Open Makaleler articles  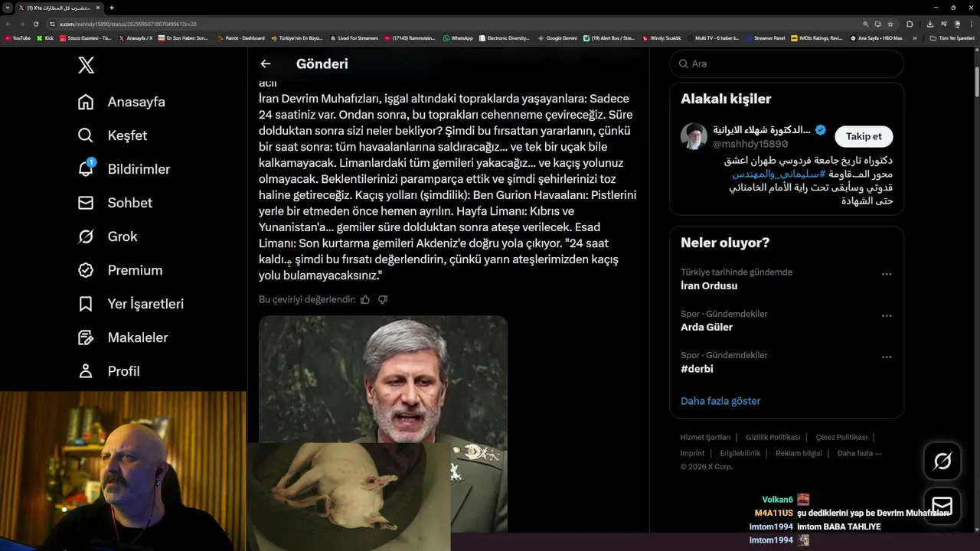(x=122, y=337)
